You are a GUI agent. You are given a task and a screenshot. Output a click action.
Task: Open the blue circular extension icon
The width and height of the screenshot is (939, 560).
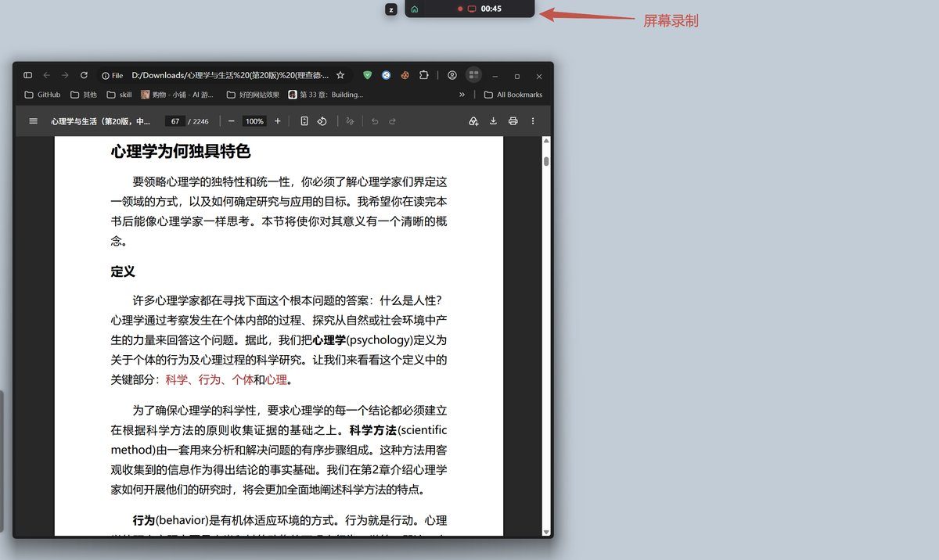point(386,75)
